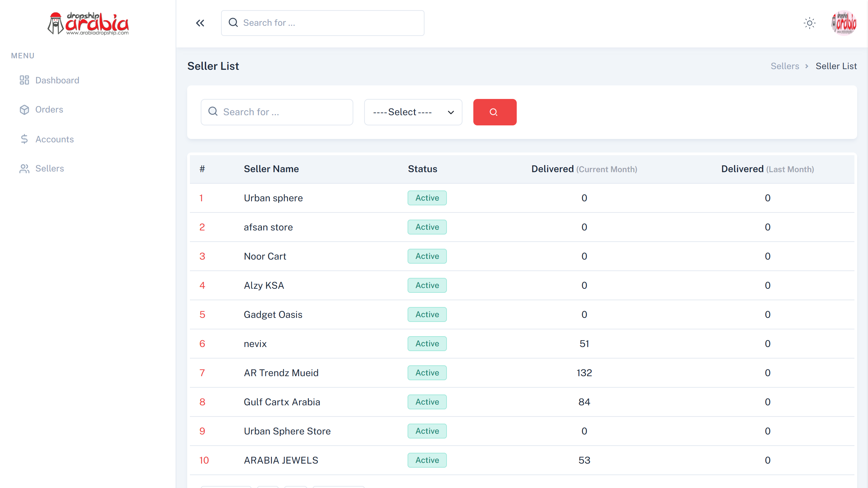
Task: Focus the top header search field
Action: pos(322,23)
